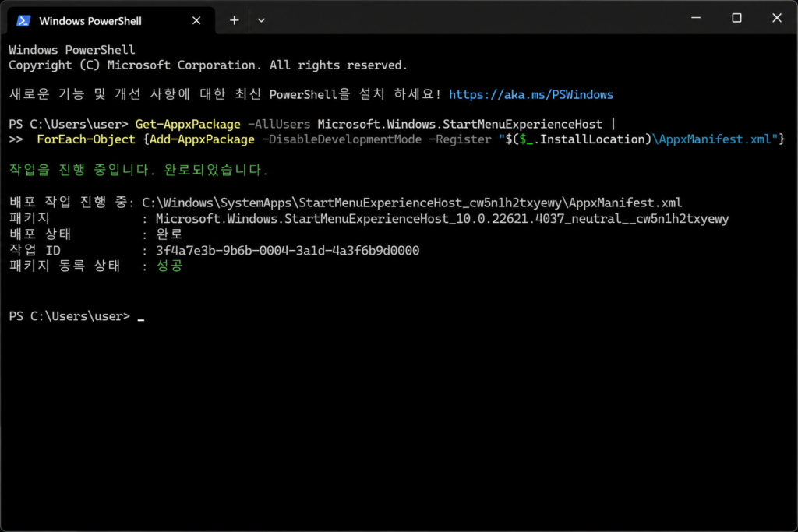Click the \AppxManifest.xml" string in command
798x532 pixels.
tap(715, 139)
